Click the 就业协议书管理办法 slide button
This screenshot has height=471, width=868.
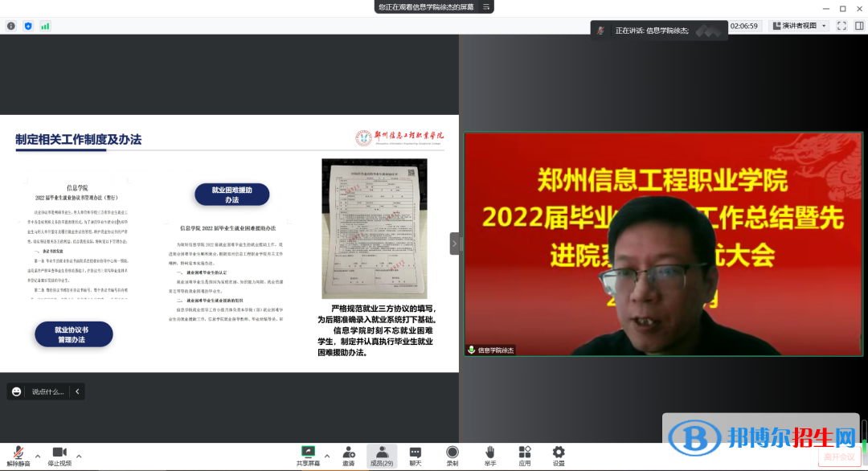pos(74,334)
